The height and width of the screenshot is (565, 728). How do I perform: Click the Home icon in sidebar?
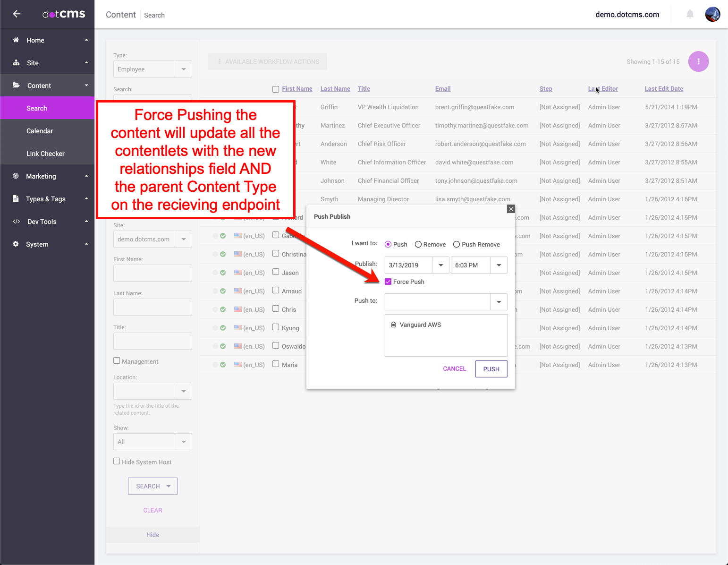click(16, 40)
